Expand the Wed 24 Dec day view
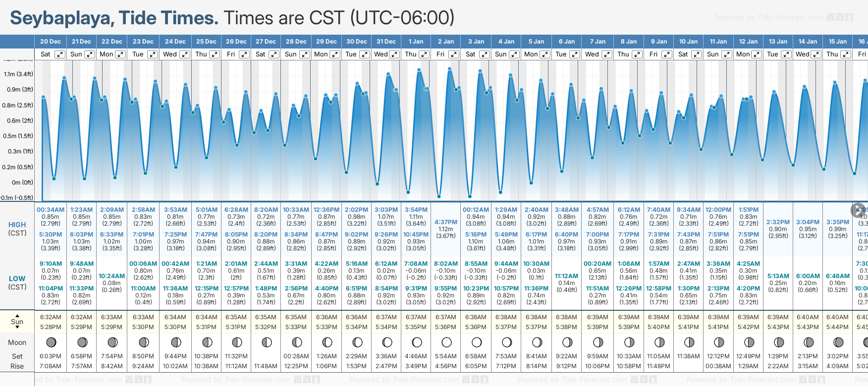 pyautogui.click(x=184, y=54)
